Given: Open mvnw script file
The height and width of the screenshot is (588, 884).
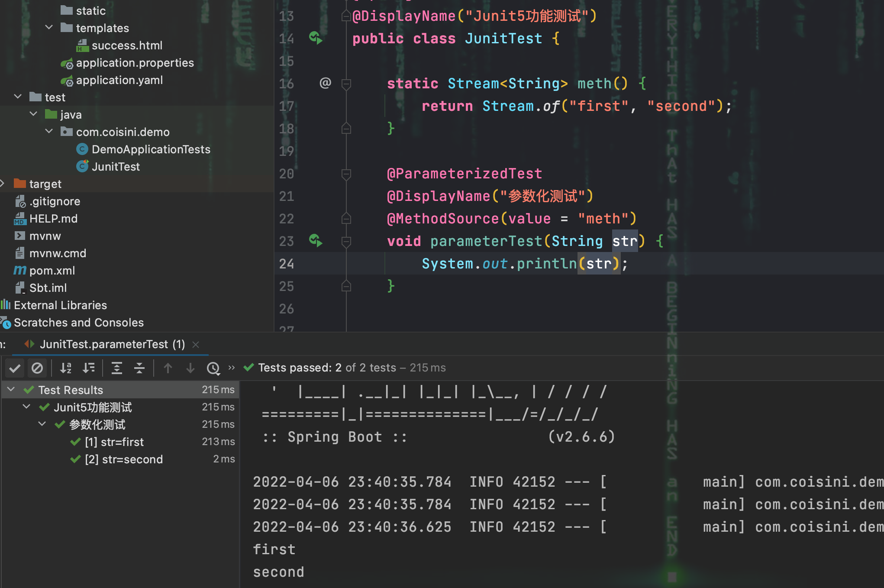Looking at the screenshot, I should 45,236.
